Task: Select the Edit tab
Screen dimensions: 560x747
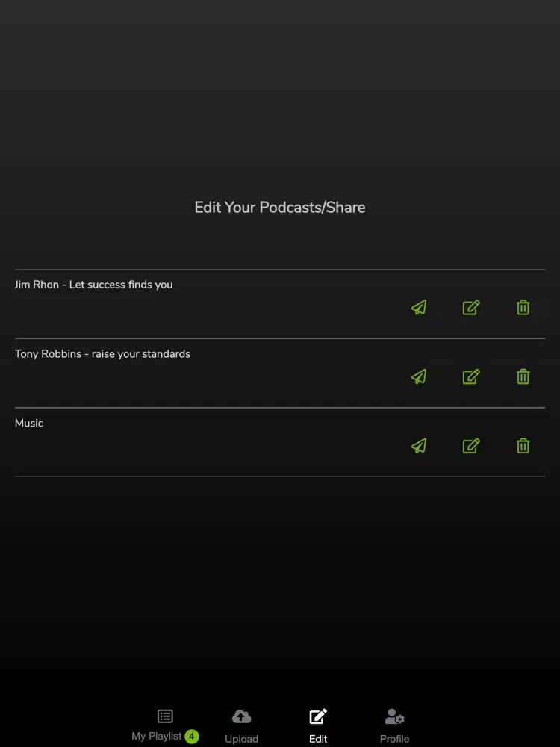Action: [x=317, y=725]
